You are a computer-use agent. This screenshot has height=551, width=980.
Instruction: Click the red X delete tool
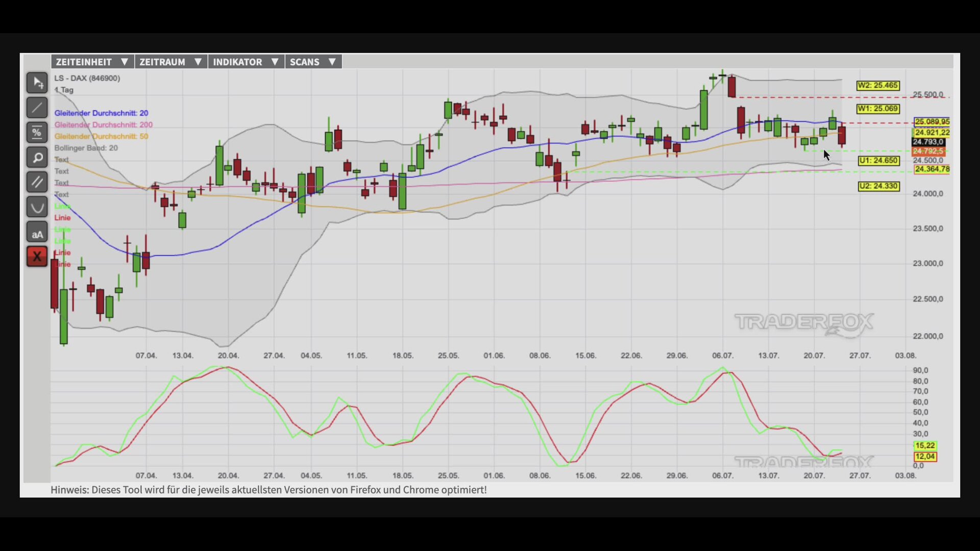click(37, 257)
